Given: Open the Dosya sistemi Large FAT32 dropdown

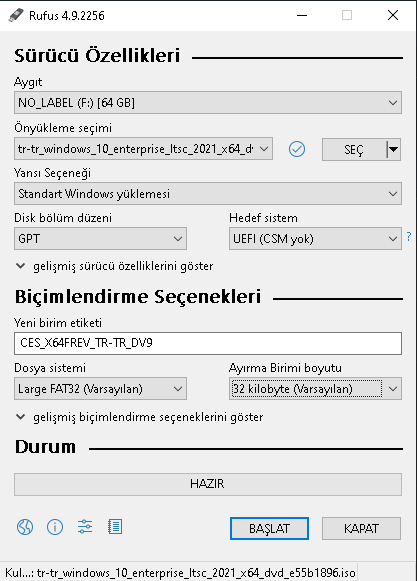Looking at the screenshot, I should pos(100,389).
